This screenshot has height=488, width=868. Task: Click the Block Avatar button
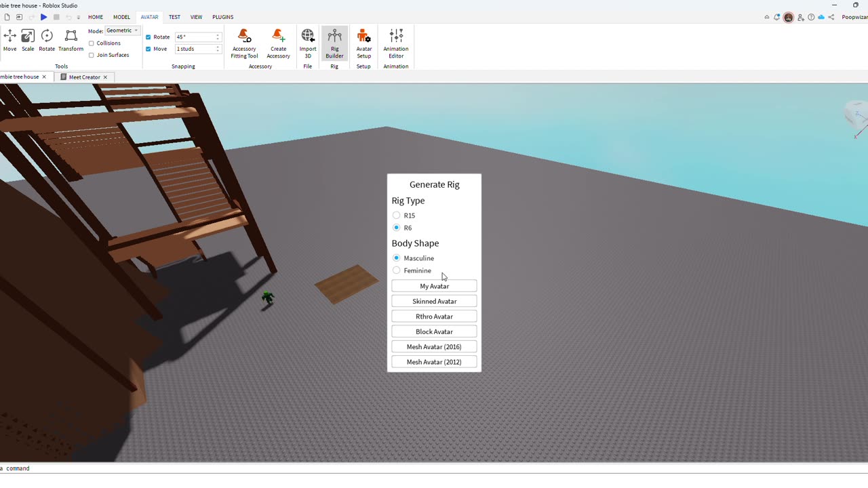pos(434,331)
